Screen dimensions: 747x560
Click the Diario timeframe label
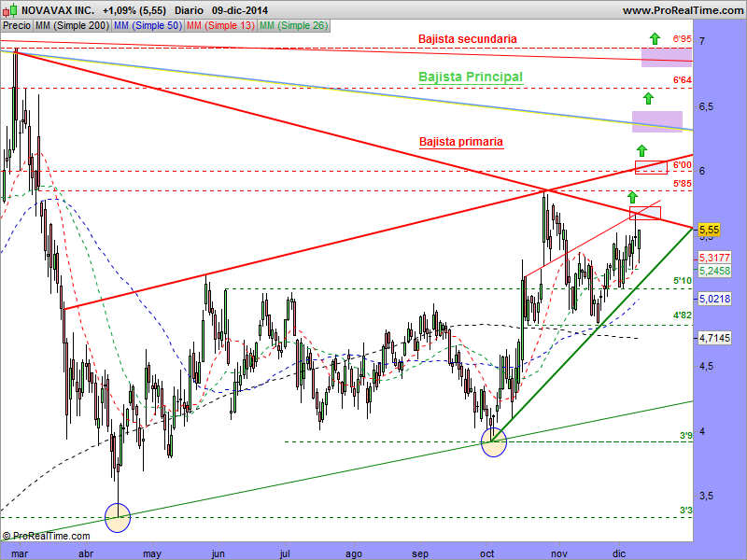coord(189,10)
